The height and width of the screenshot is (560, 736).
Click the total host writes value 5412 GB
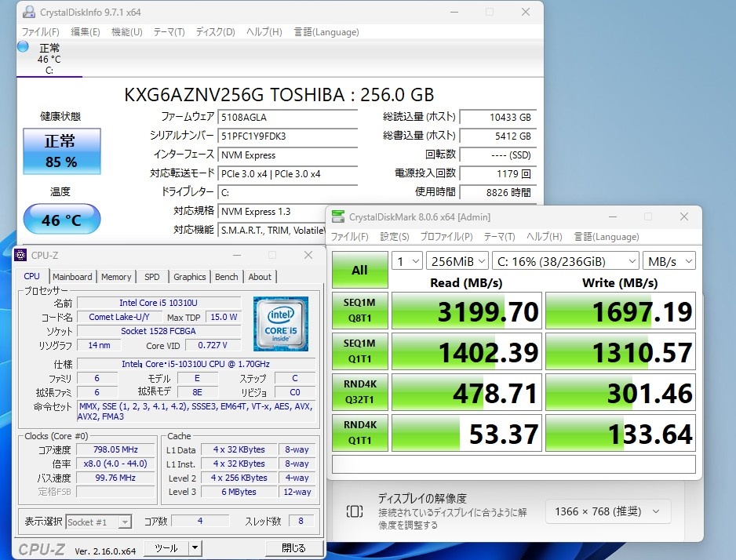[497, 136]
